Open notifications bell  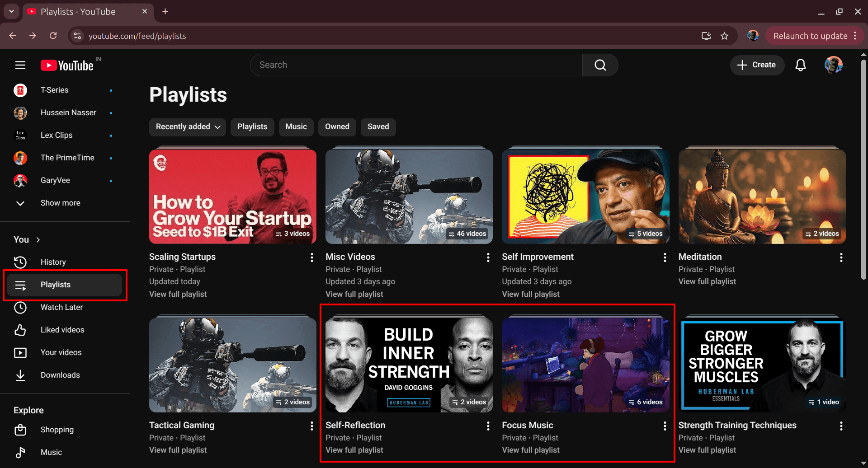[x=800, y=65]
